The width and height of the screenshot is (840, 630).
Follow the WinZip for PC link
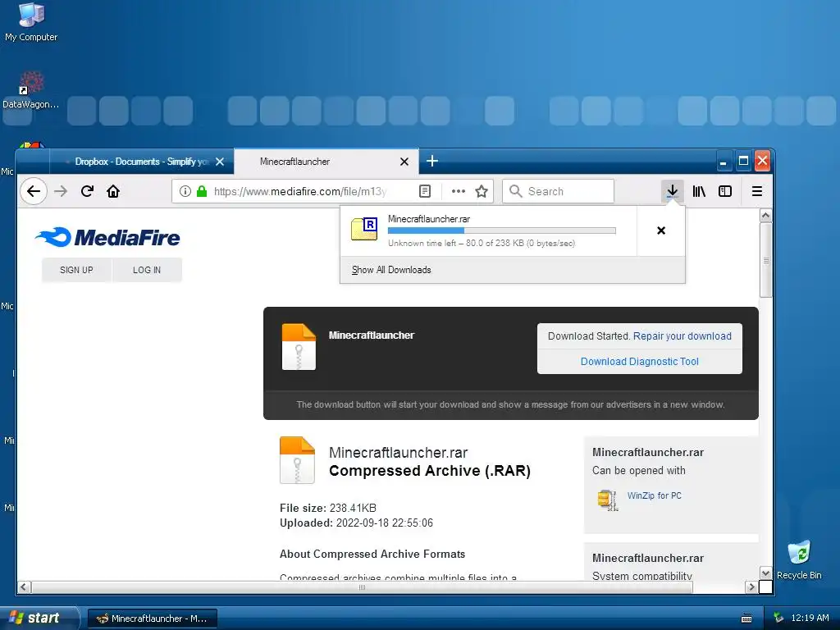(655, 495)
